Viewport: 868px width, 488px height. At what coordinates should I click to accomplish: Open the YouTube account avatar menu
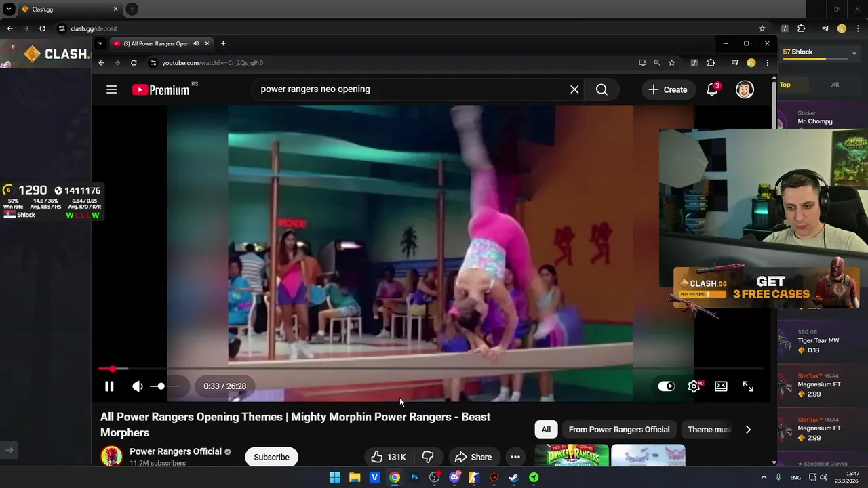click(745, 89)
